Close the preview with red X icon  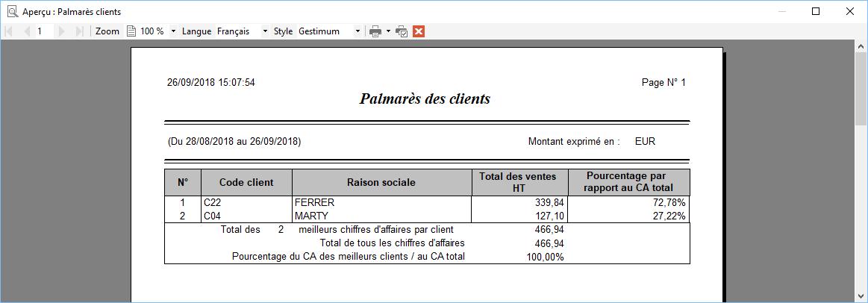point(419,31)
